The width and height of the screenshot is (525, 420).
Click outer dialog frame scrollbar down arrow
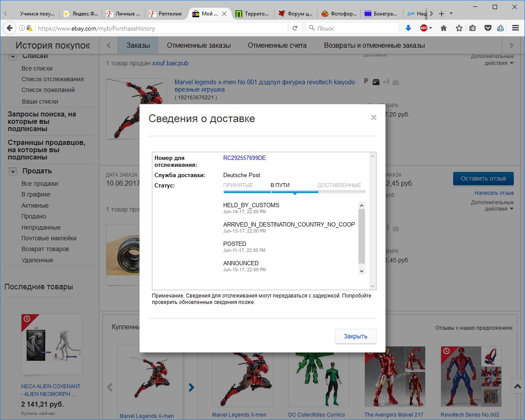click(373, 286)
